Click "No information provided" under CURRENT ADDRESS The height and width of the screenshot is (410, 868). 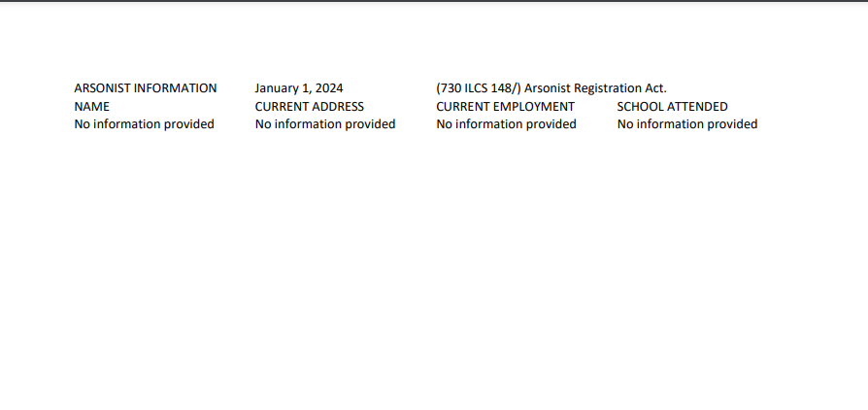[x=325, y=124]
